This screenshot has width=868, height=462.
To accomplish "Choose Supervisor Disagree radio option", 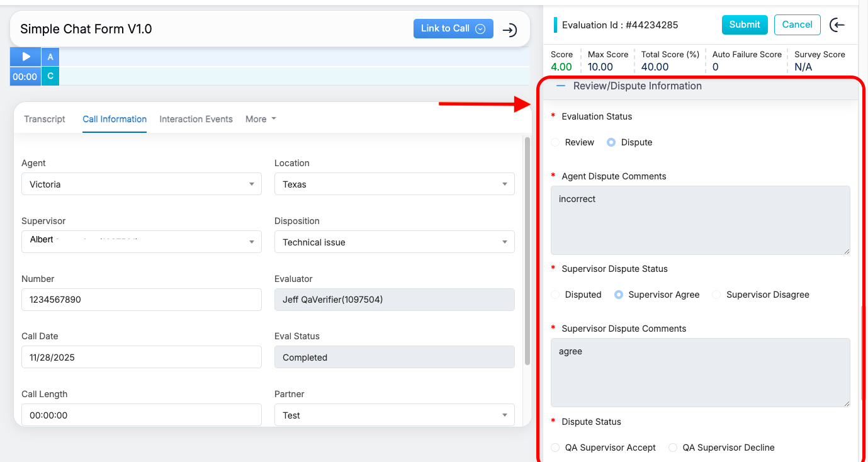I will (x=716, y=295).
